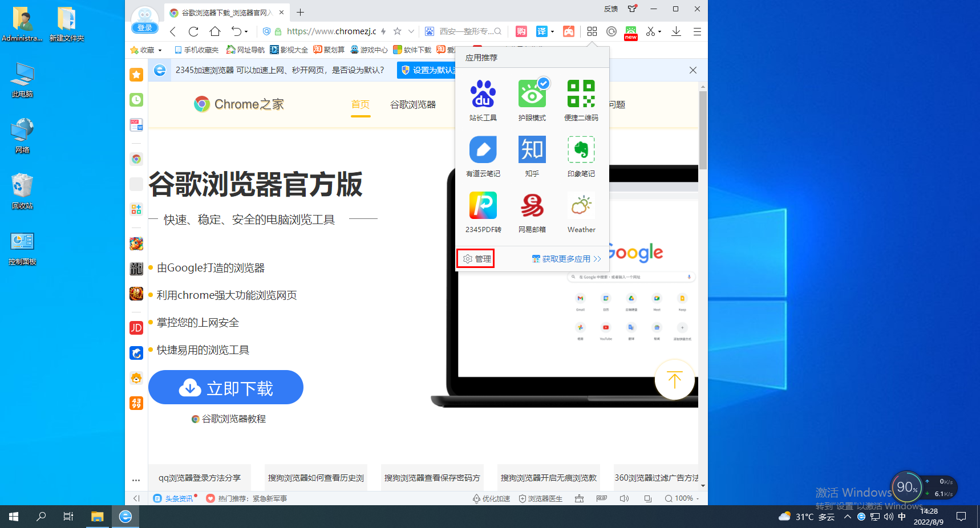
Task: Open the 购 shopping toolbar icon
Action: pyautogui.click(x=521, y=31)
